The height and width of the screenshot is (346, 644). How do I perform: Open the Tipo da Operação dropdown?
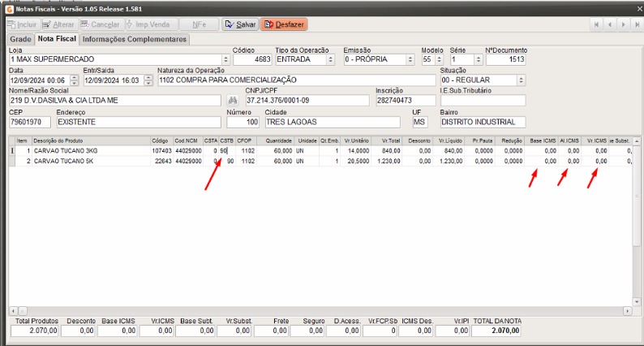[330, 59]
